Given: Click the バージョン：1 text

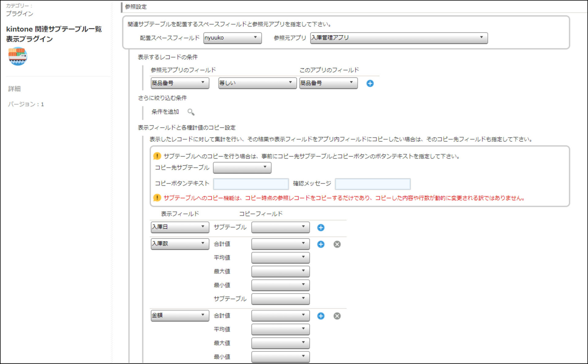Looking at the screenshot, I should [26, 104].
